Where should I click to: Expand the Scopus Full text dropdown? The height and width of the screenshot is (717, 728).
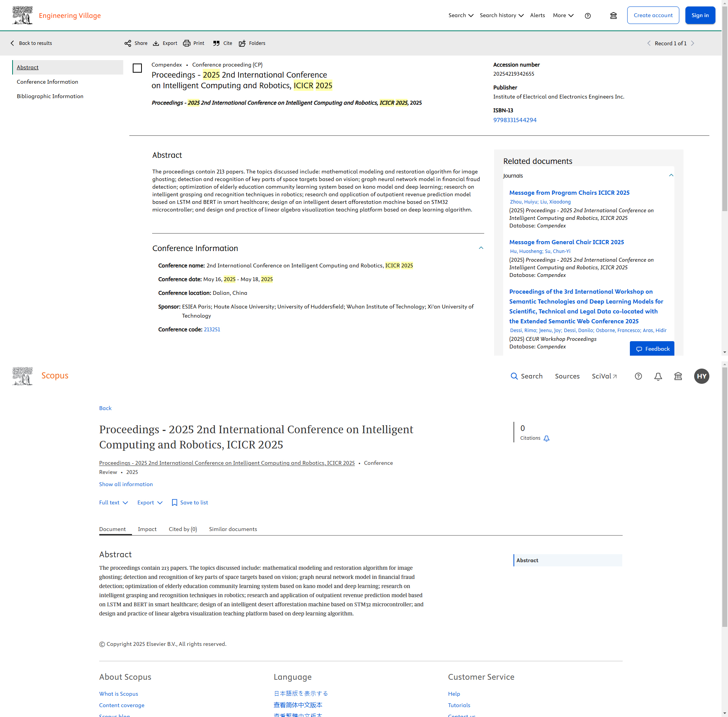click(x=113, y=502)
